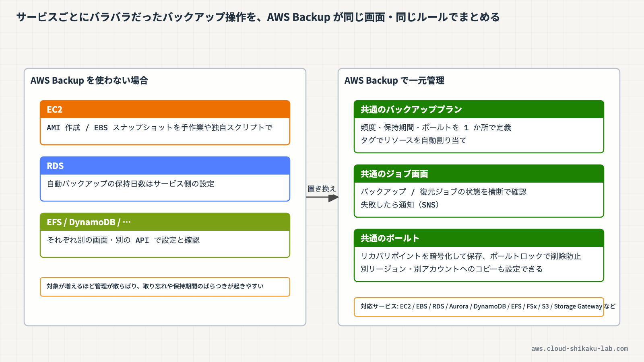Image resolution: width=644 pixels, height=362 pixels.
Task: Click the "EFS / DynamoDB / …" card header
Action: coord(165,222)
